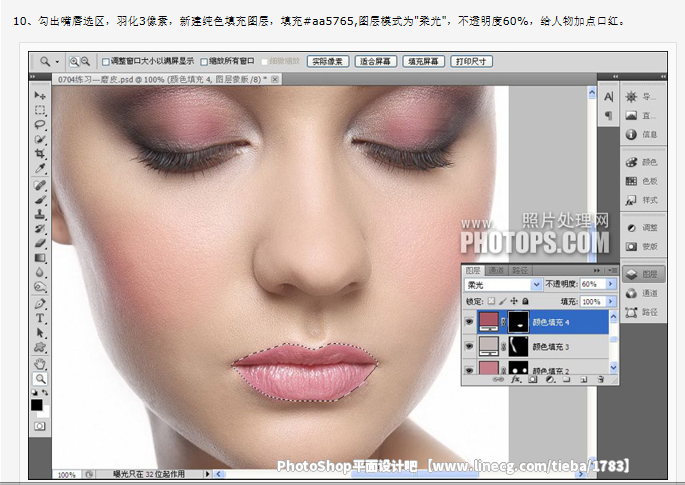Select the Eyedropper tool
The image size is (685, 485).
point(40,168)
